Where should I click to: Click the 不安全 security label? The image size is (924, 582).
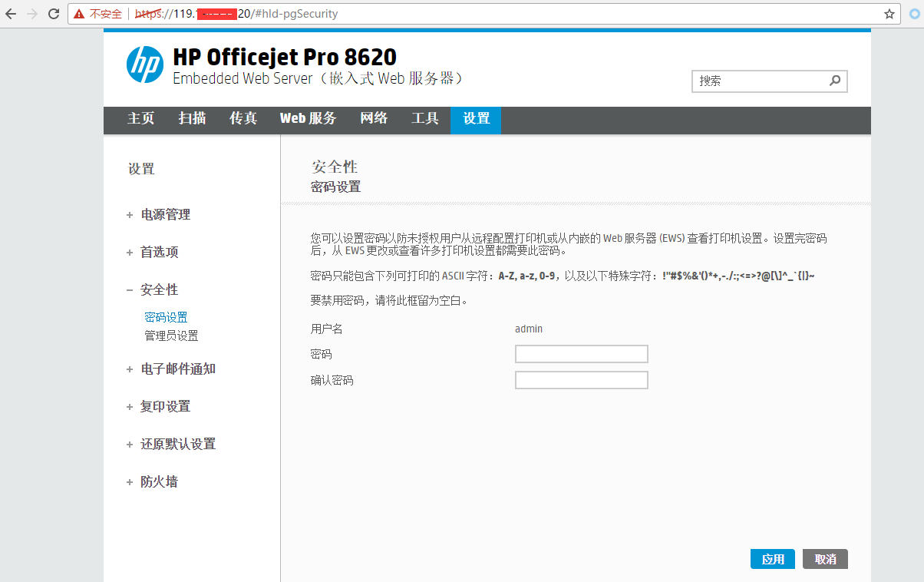(106, 14)
